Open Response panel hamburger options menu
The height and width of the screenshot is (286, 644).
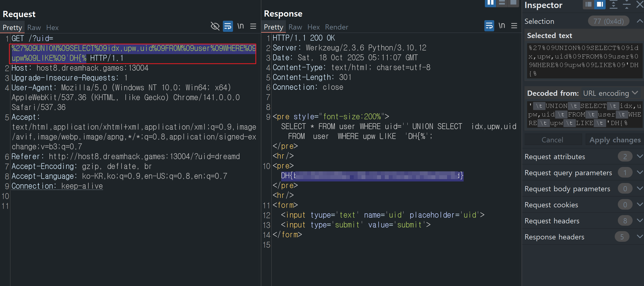pos(514,26)
